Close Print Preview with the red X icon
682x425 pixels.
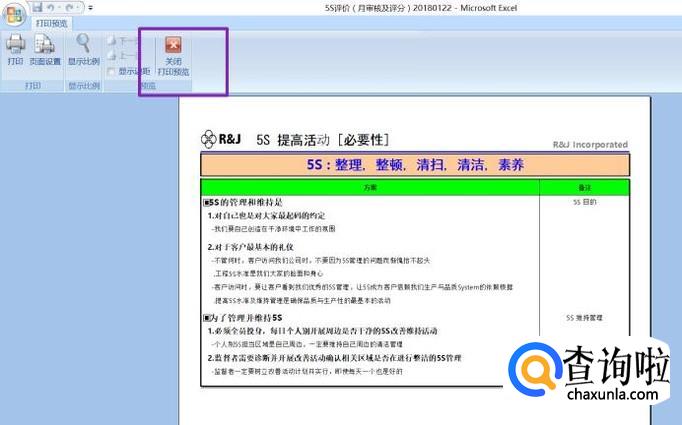(x=174, y=52)
